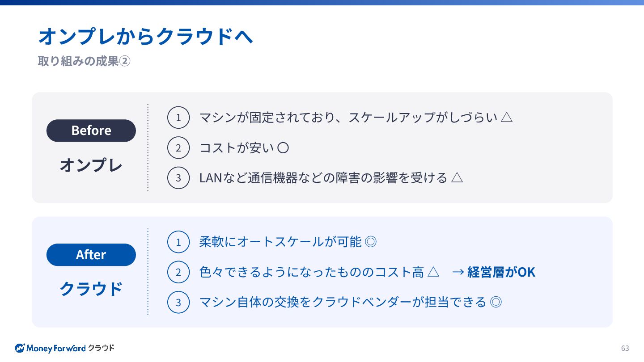The image size is (644, 362).
Task: Click the After pill label
Action: (x=91, y=255)
